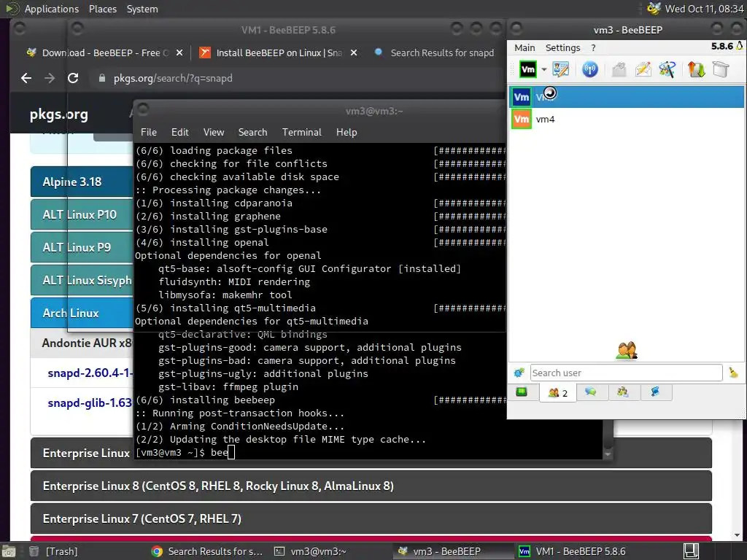Open the ? help menu in BeeBEEP
This screenshot has height=560, width=747.
pyautogui.click(x=593, y=47)
